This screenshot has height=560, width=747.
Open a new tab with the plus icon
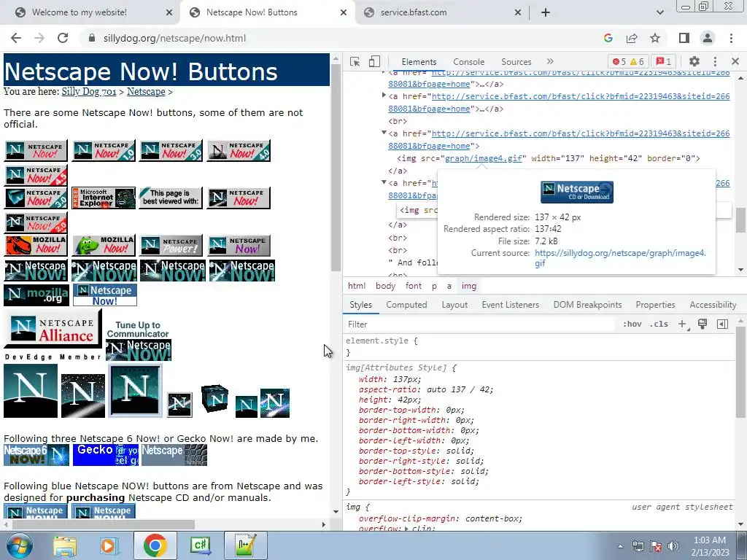click(546, 12)
